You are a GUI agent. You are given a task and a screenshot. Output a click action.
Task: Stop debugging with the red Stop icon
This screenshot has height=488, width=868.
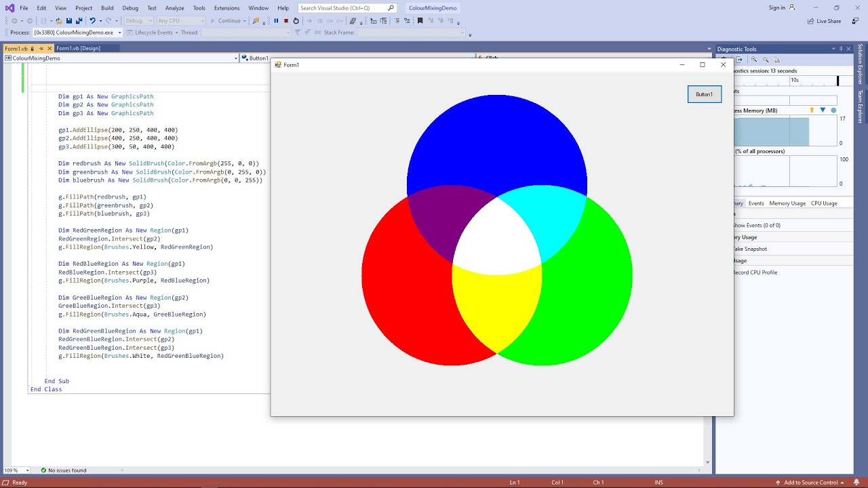pyautogui.click(x=287, y=20)
